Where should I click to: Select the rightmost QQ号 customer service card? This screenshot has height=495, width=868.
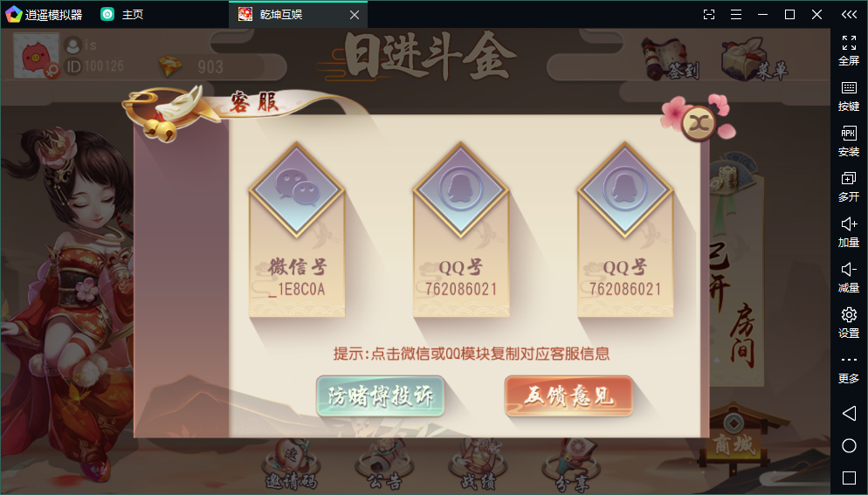(625, 230)
